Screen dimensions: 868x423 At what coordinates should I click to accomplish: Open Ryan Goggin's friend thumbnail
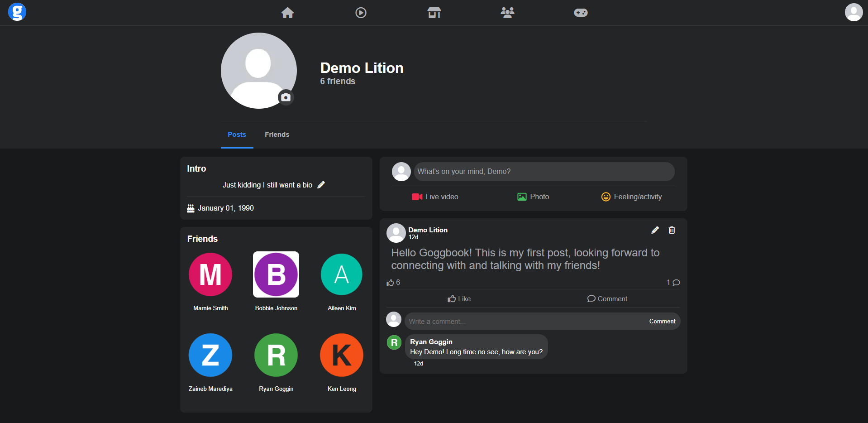(x=276, y=355)
